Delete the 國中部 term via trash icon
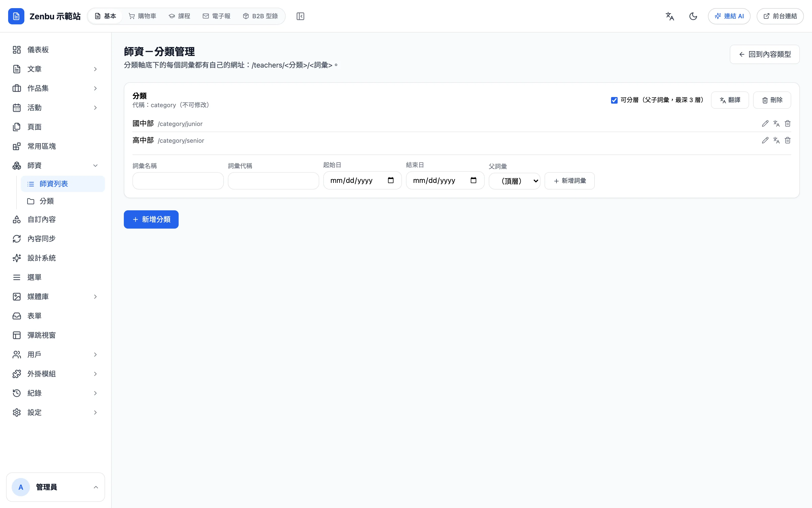 pyautogui.click(x=787, y=124)
